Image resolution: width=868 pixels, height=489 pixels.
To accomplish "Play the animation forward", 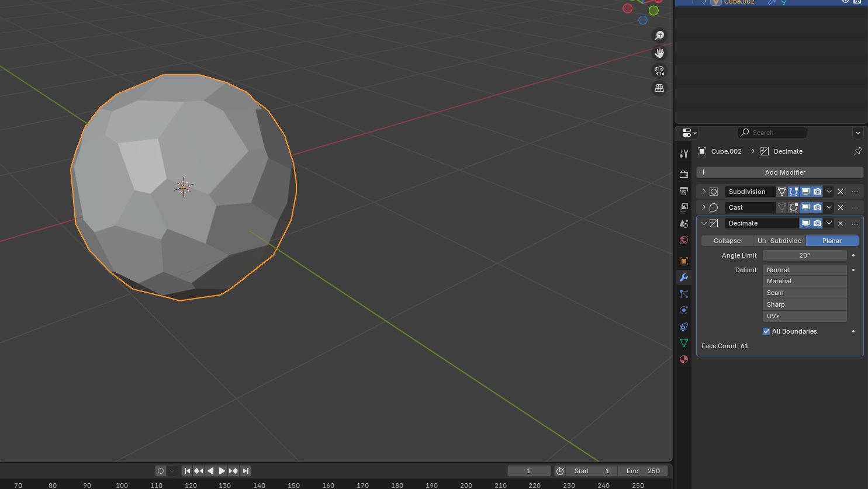I will click(x=222, y=471).
